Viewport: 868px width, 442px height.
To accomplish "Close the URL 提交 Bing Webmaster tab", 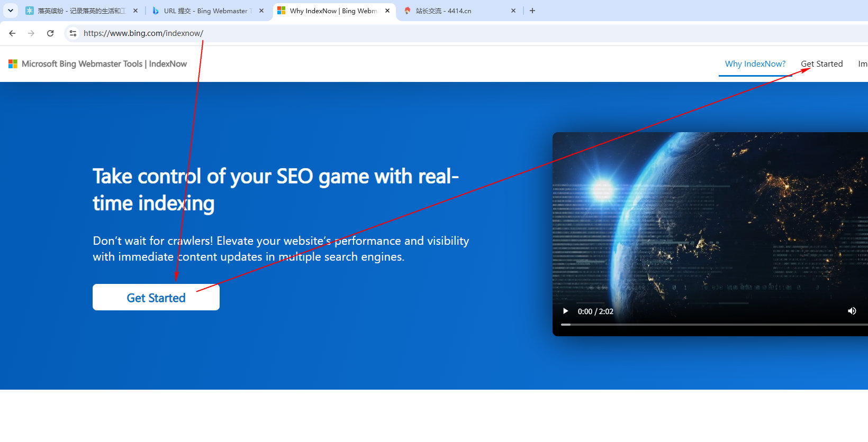I will (261, 11).
